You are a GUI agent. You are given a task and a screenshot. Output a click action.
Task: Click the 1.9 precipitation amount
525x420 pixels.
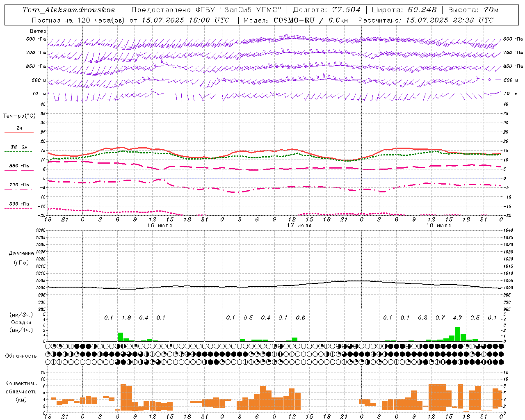pos(126,317)
